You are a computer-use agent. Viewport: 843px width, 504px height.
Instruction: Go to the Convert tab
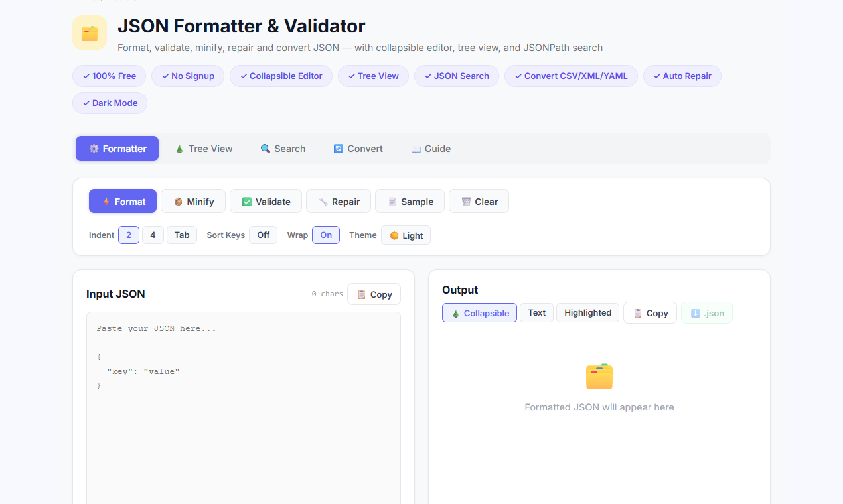click(x=358, y=149)
